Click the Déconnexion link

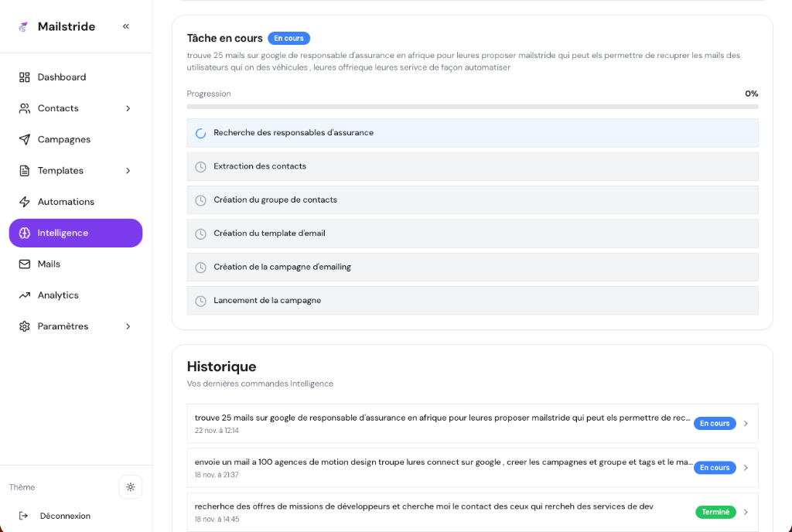tap(65, 516)
